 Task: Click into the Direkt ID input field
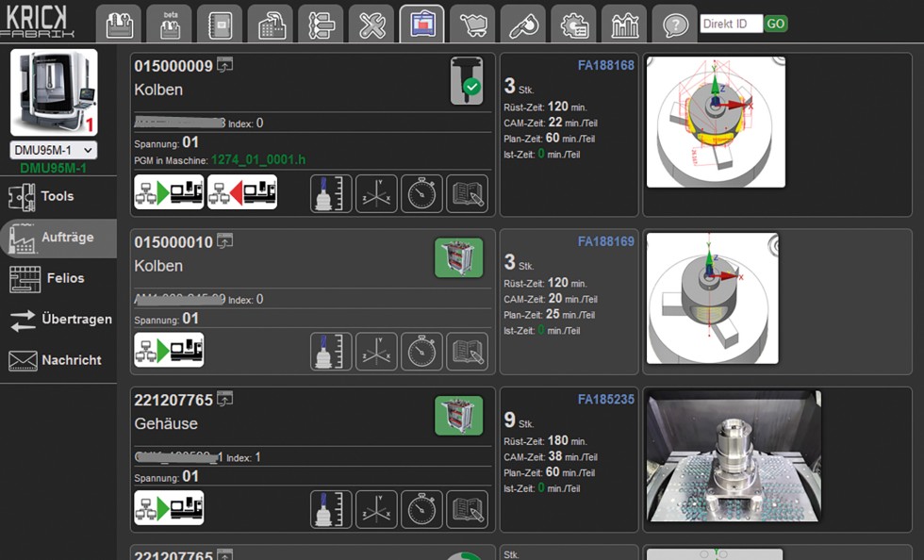(x=731, y=24)
